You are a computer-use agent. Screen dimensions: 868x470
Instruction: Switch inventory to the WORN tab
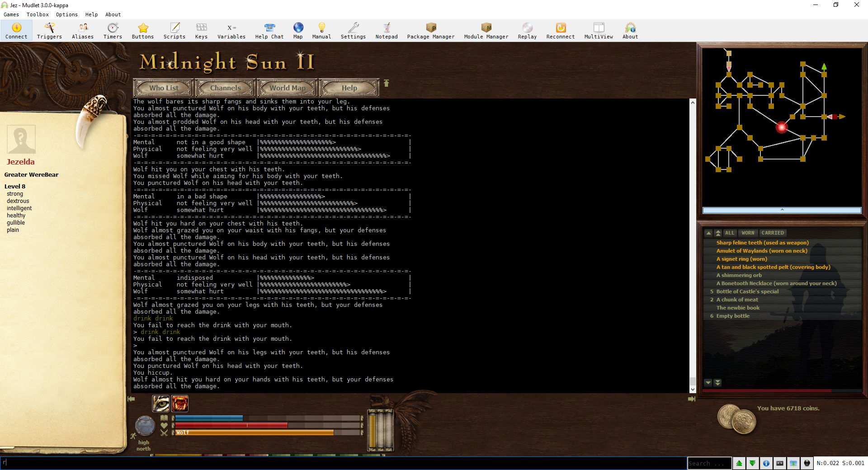point(748,233)
